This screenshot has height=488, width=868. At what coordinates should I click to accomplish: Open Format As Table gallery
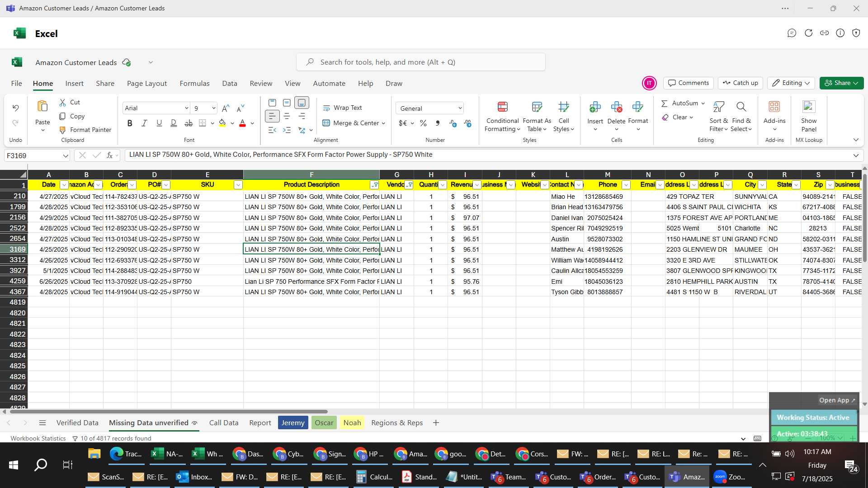click(x=537, y=117)
